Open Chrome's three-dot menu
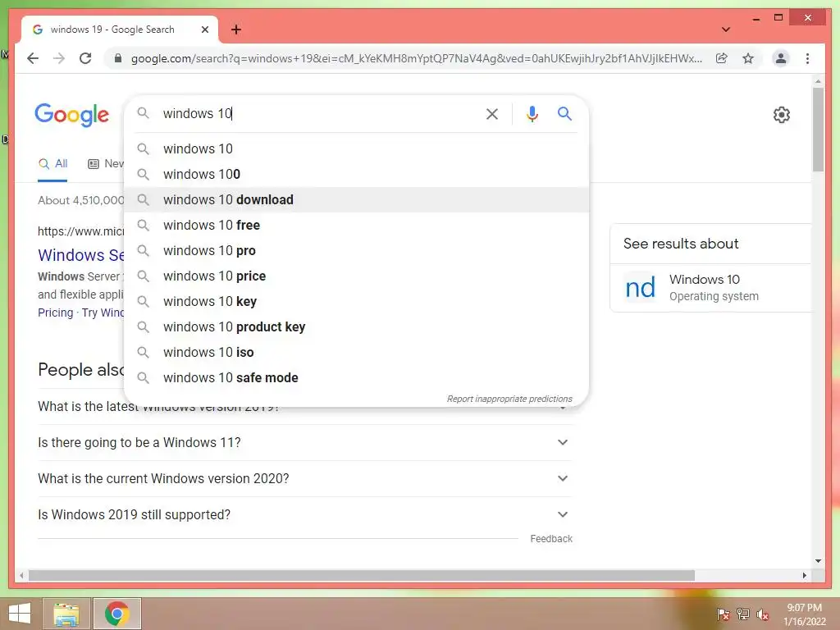This screenshot has height=630, width=840. (x=807, y=58)
